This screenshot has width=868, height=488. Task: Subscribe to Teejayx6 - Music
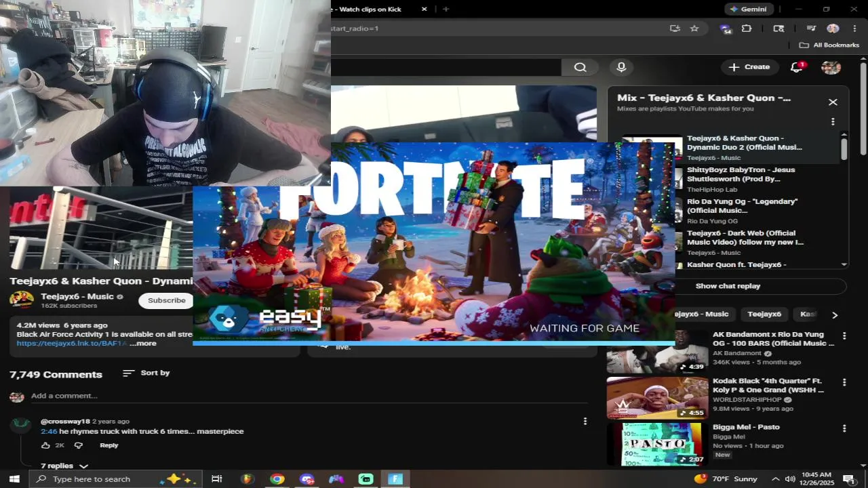pos(166,300)
